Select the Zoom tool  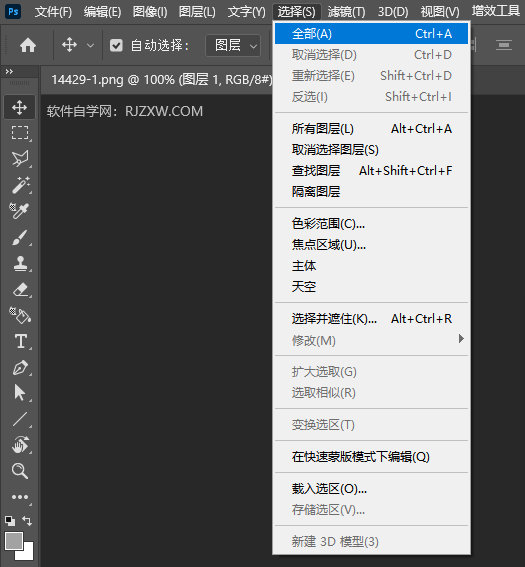pos(20,471)
